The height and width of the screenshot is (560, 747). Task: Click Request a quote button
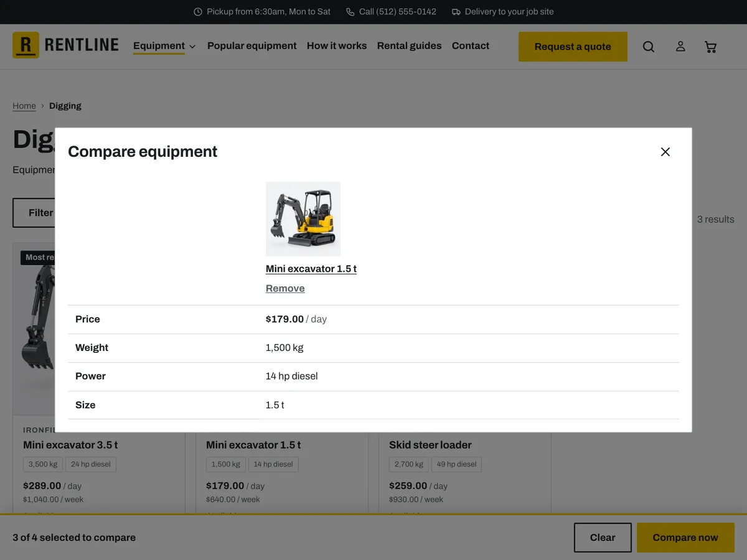[x=573, y=47]
